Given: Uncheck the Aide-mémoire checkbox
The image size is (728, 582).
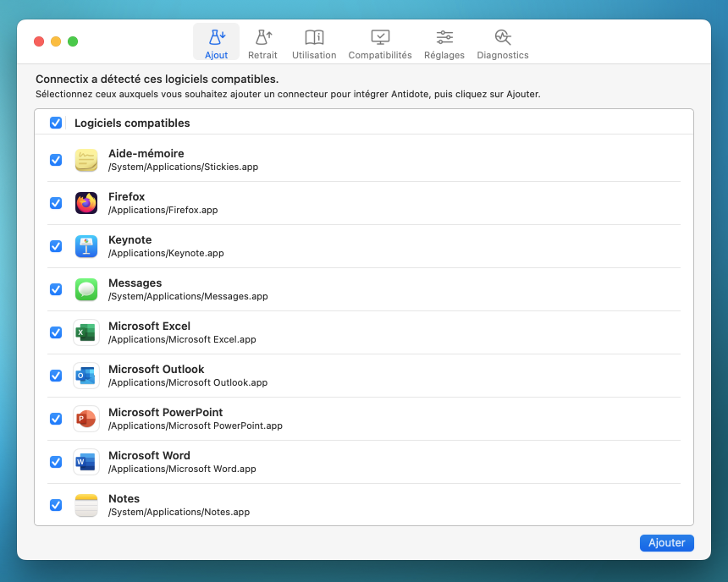Looking at the screenshot, I should pos(56,160).
